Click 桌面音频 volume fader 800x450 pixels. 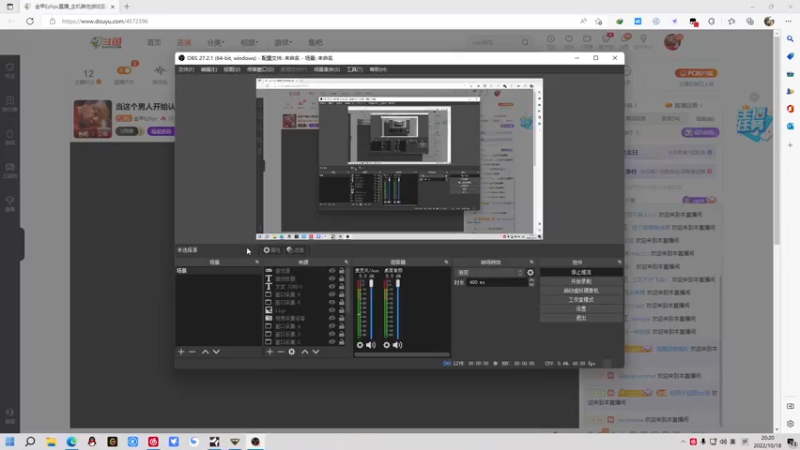(x=398, y=284)
